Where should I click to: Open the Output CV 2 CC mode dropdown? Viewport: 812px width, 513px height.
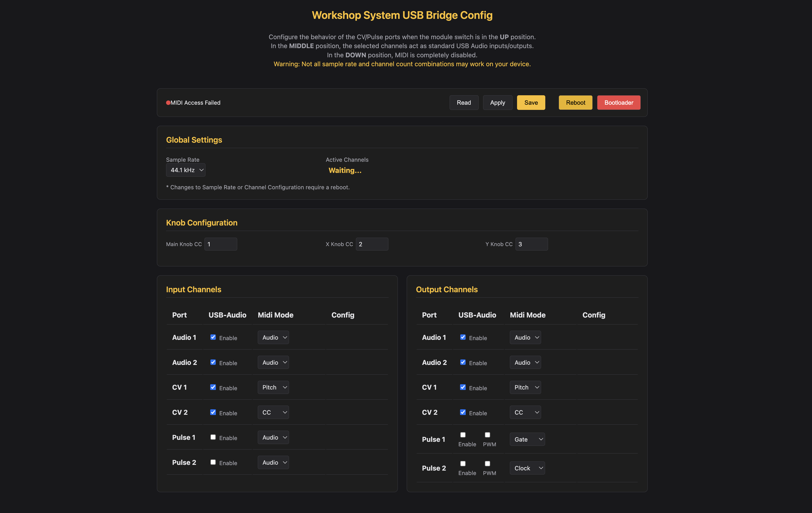(x=525, y=413)
